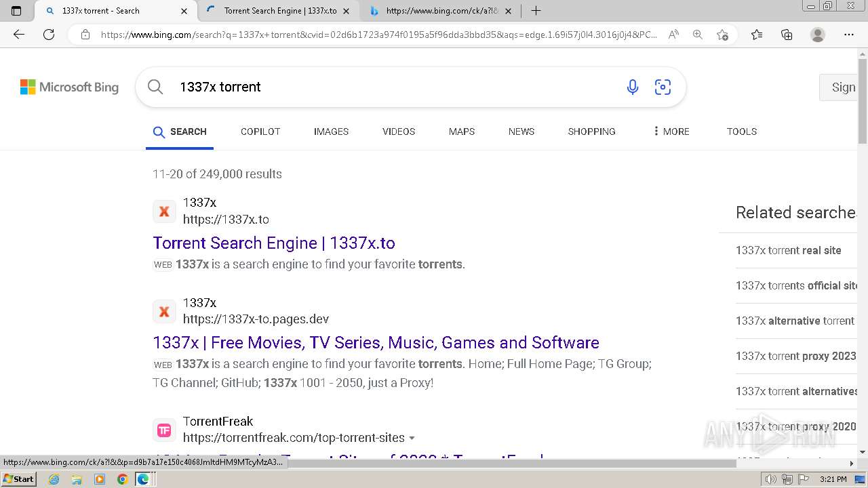Switch to the bing.com/ck tab

tap(441, 11)
